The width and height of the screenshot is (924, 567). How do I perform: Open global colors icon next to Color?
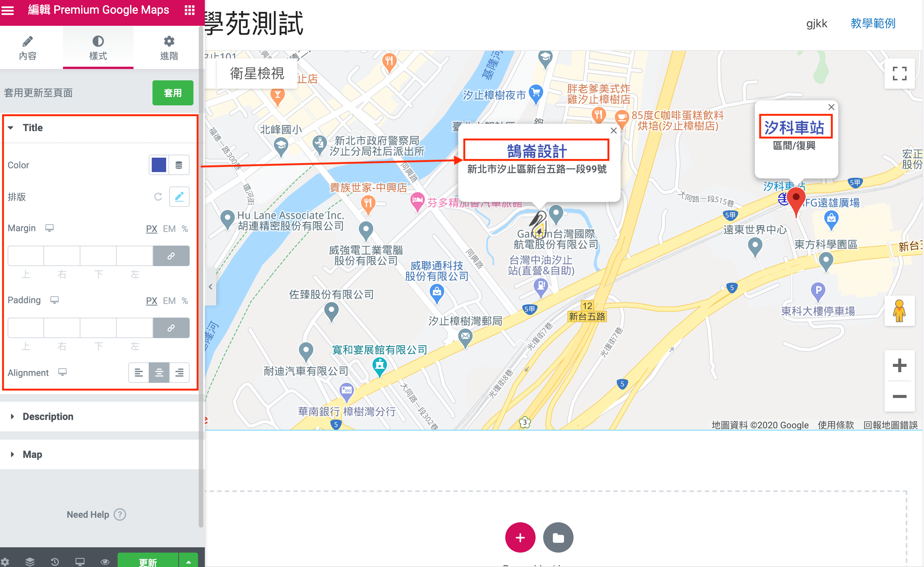(179, 165)
